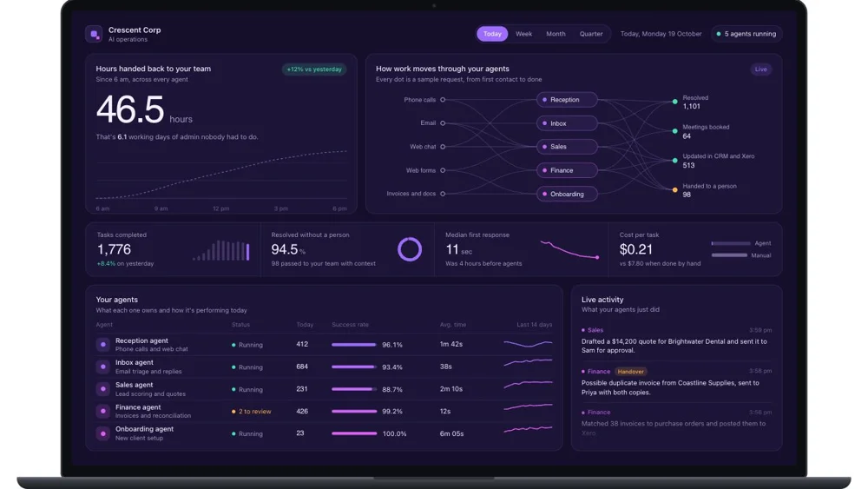Click the Onboarding agent icon
This screenshot has width=868, height=489.
103,433
